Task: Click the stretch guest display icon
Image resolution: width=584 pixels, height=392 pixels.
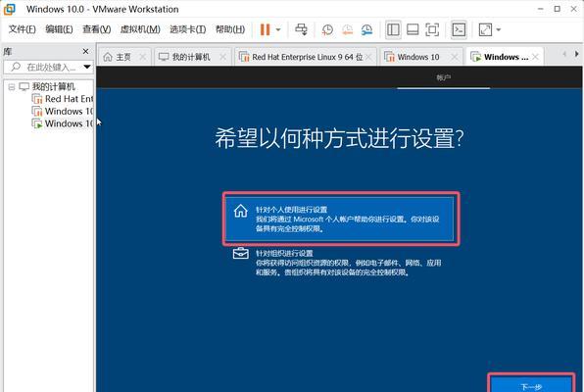Action: pyautogui.click(x=485, y=29)
